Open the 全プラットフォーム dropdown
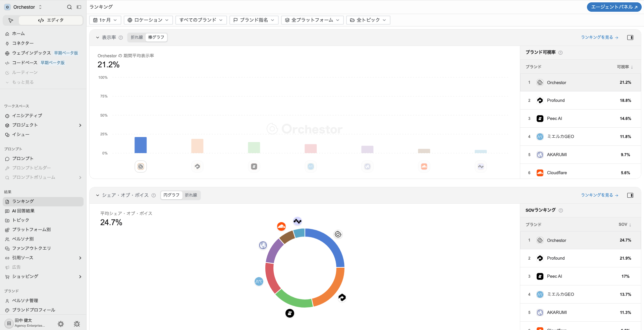The image size is (644, 330). (x=312, y=20)
